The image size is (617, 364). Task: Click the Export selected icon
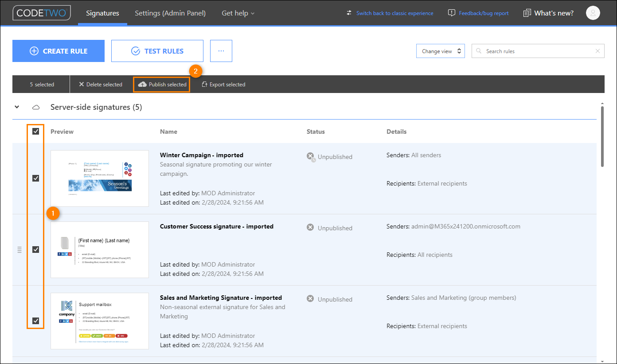click(x=204, y=84)
